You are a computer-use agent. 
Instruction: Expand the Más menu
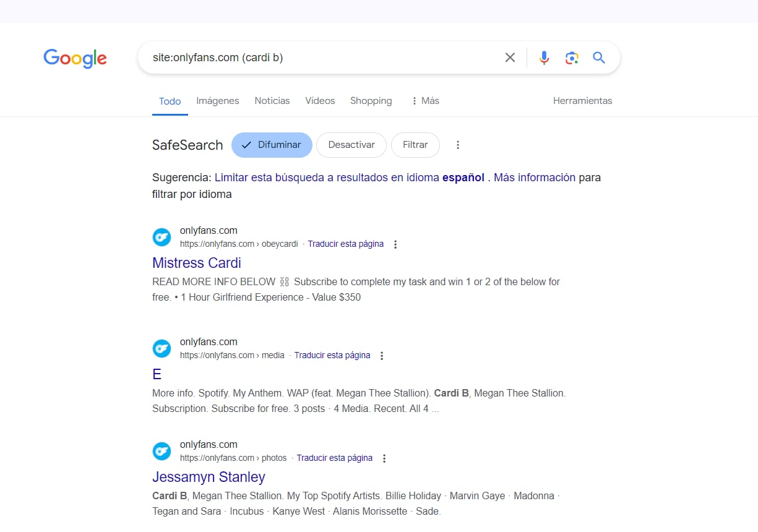pos(425,101)
